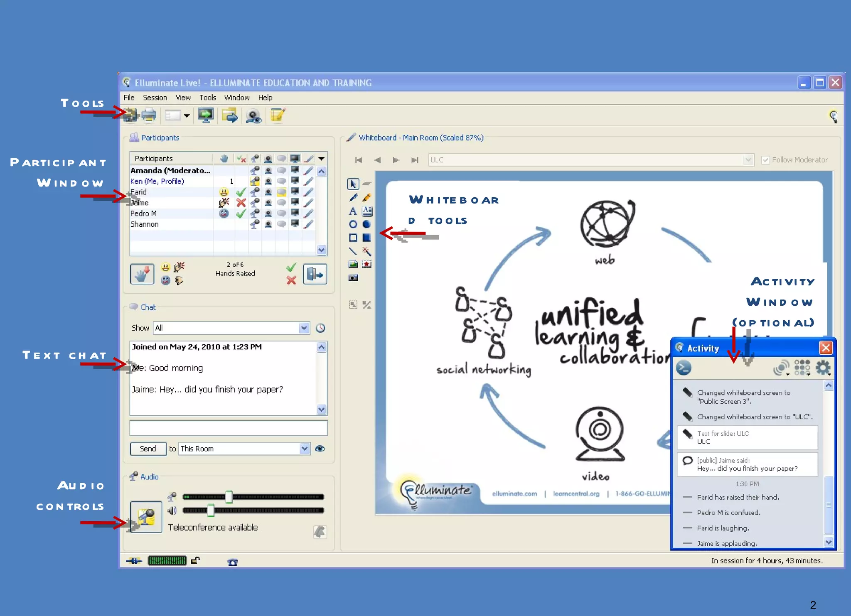Click the green check polling response
The height and width of the screenshot is (616, 851).
pyautogui.click(x=291, y=267)
